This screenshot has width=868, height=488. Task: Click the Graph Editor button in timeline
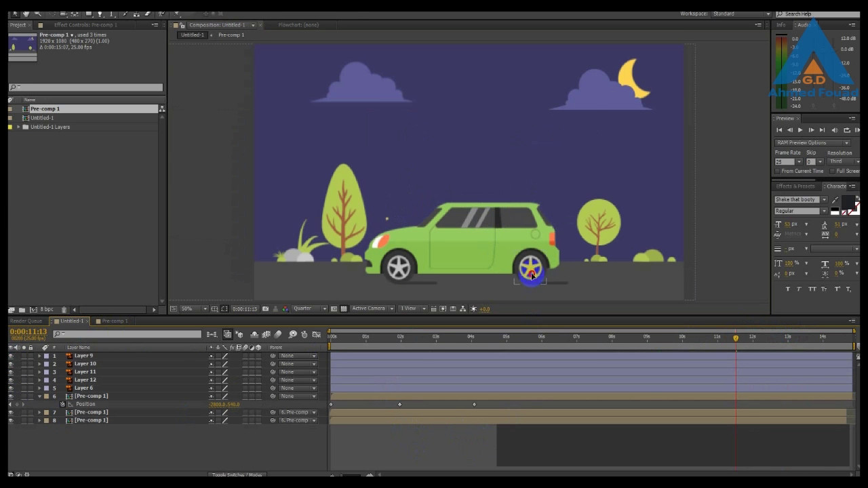[x=317, y=335]
